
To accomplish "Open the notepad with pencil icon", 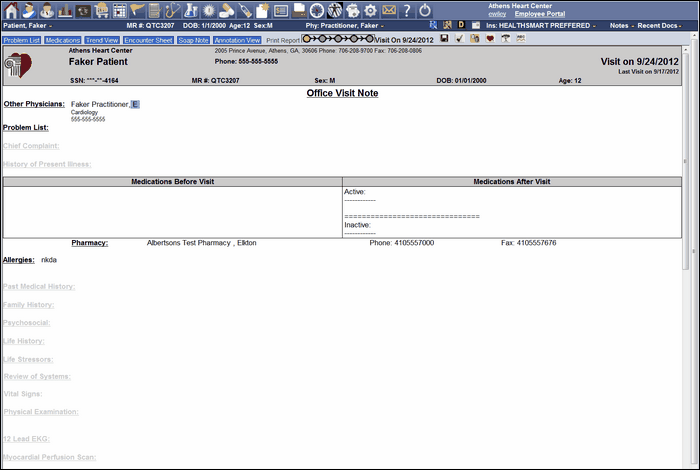I will coord(155,10).
